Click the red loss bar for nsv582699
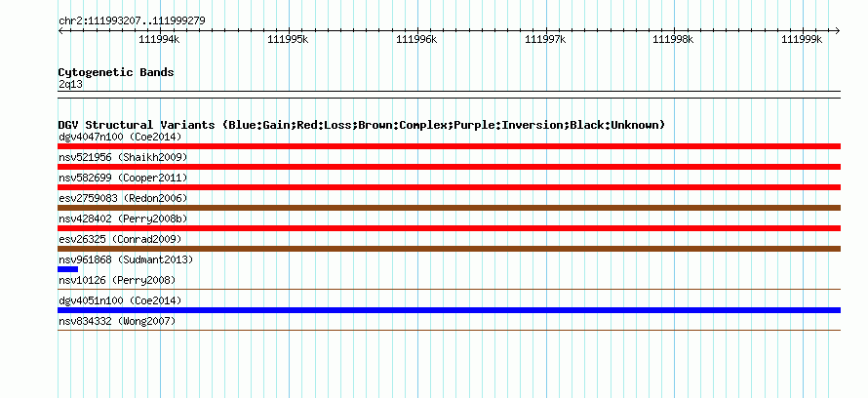This screenshot has height=398, width=868. [449, 187]
